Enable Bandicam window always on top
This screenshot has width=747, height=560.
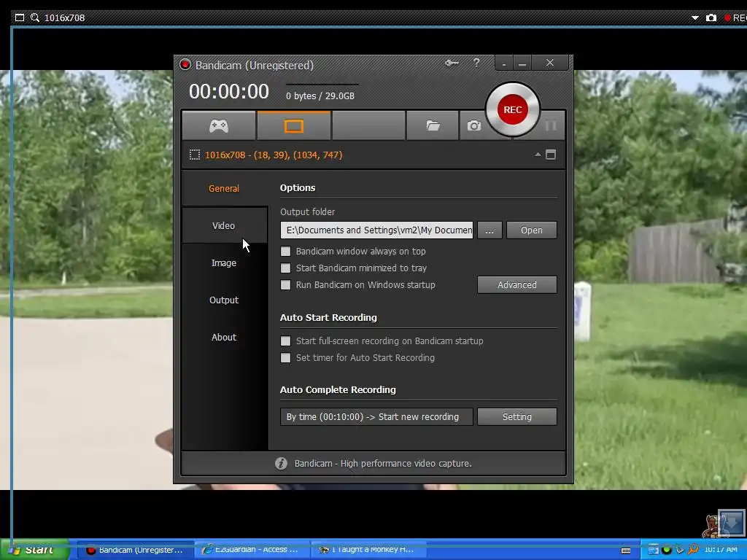[285, 251]
